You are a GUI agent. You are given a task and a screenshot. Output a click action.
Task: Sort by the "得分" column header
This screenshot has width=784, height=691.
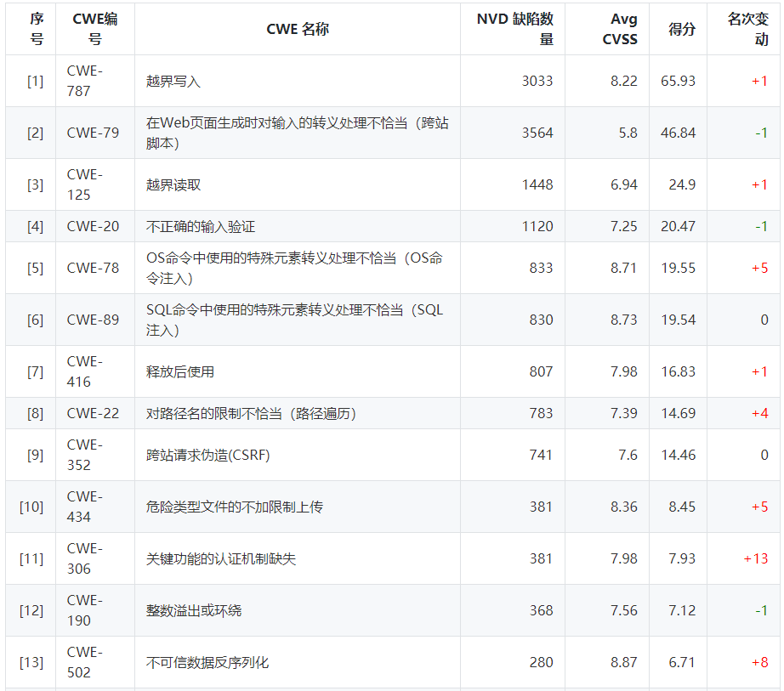tap(679, 28)
